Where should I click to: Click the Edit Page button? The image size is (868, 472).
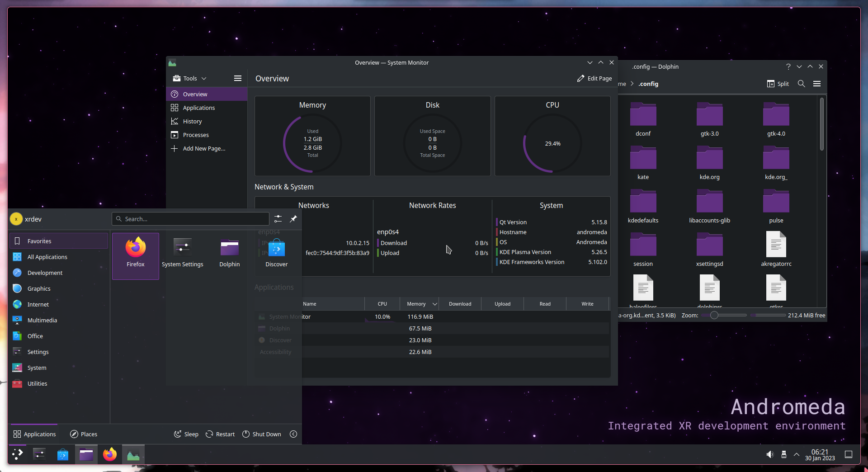(594, 78)
